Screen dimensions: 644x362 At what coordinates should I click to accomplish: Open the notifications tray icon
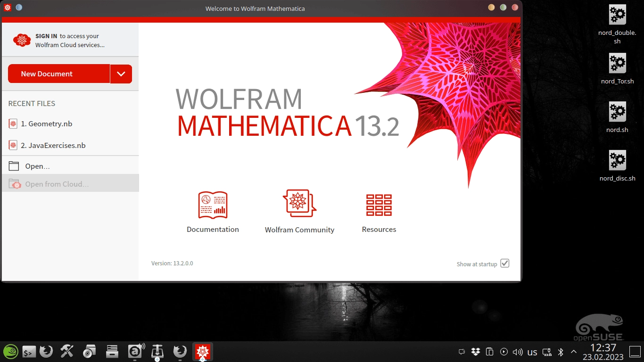click(x=462, y=352)
